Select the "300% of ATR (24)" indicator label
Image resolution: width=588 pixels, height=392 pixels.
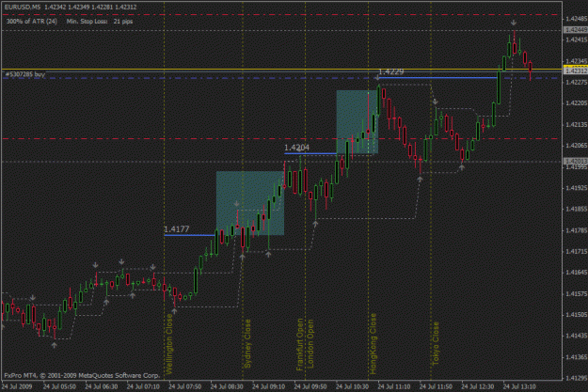tap(32, 22)
